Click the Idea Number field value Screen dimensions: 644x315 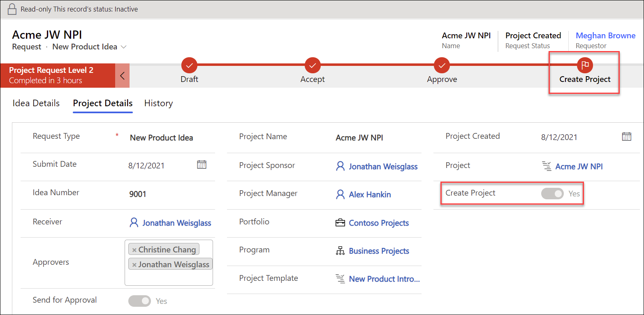coord(138,194)
